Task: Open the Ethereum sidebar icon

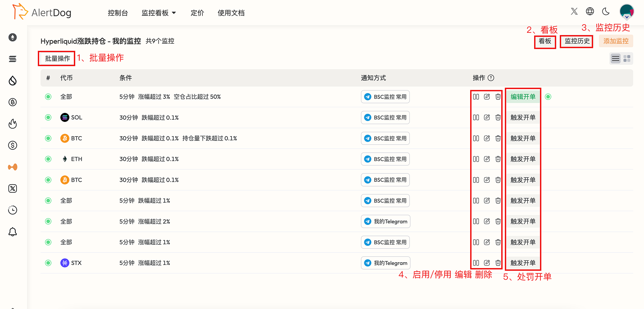Action: coord(13,37)
